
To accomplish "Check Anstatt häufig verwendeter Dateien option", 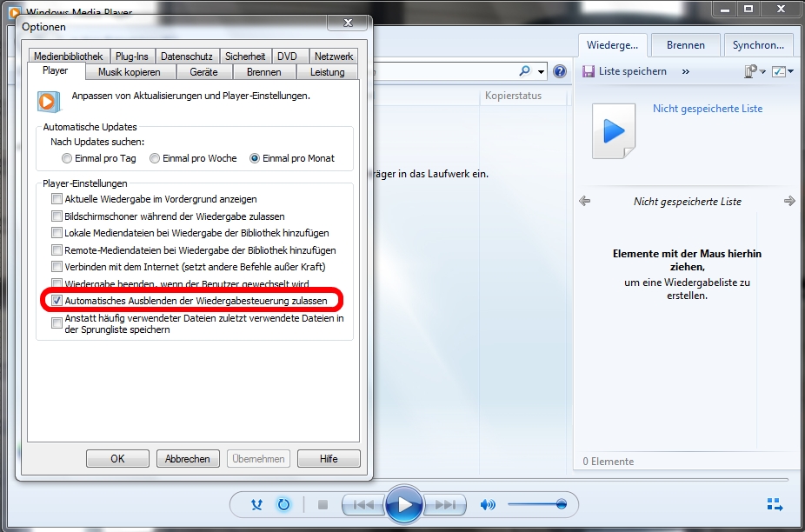I will tap(57, 323).
